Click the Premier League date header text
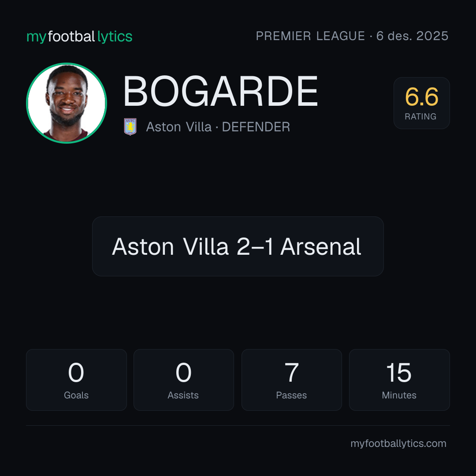Image resolution: width=476 pixels, height=476 pixels. (x=352, y=36)
